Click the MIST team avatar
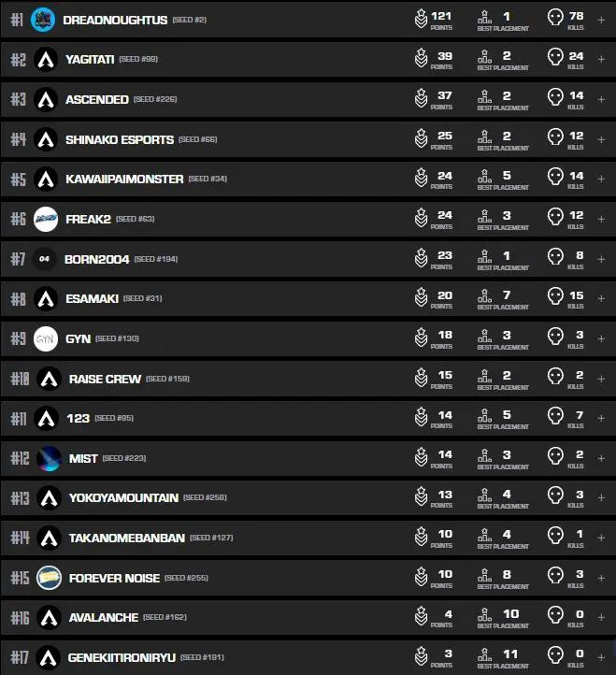Image resolution: width=616 pixels, height=675 pixels. (50, 458)
